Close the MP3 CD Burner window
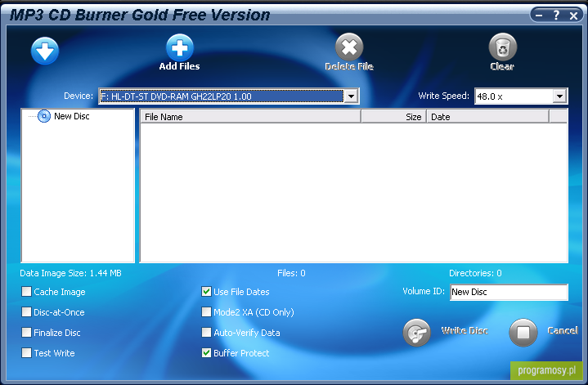588x385 pixels. [574, 16]
